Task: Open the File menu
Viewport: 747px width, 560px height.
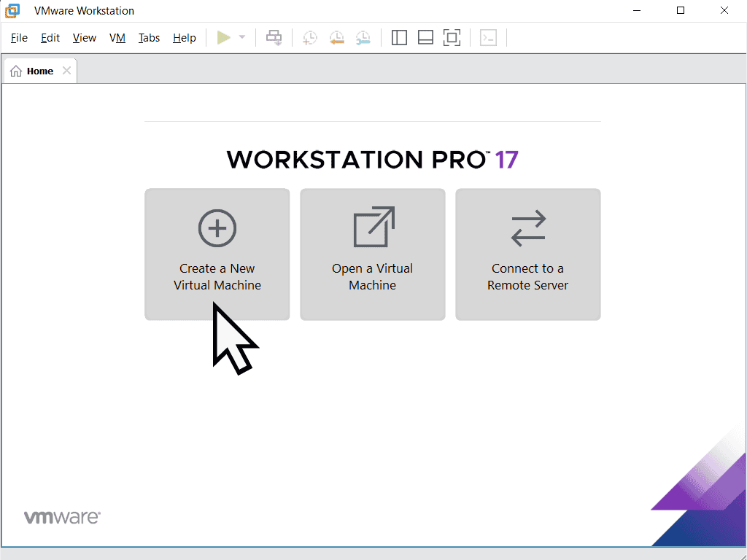Action: coord(19,38)
